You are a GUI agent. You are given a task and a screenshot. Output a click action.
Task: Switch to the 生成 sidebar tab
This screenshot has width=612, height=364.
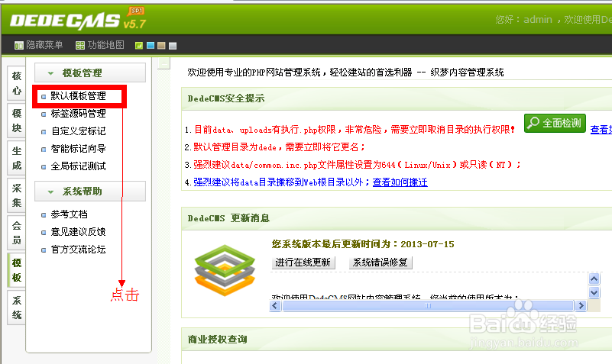[16, 158]
